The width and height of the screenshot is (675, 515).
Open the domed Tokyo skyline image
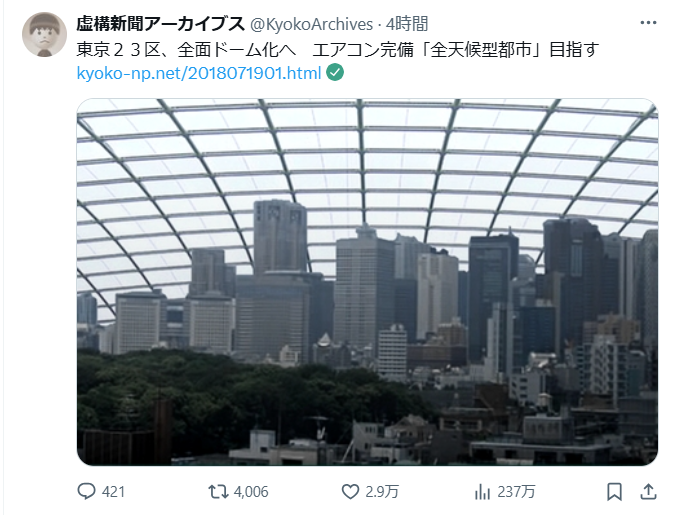click(367, 282)
